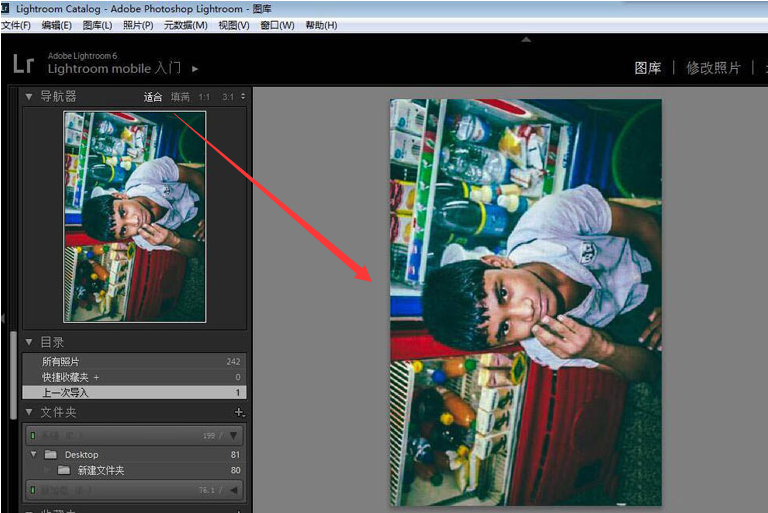Click the 81 count beside Desktop
768x513 pixels.
[235, 455]
